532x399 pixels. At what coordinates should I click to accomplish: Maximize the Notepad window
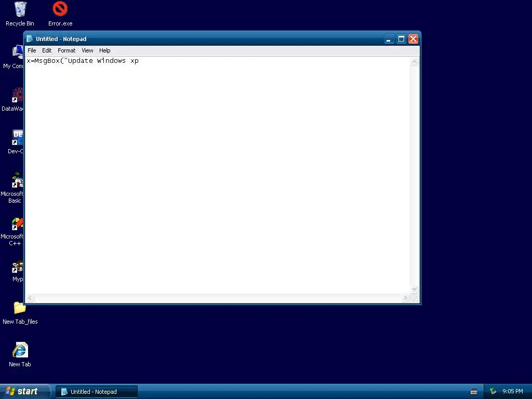point(401,39)
